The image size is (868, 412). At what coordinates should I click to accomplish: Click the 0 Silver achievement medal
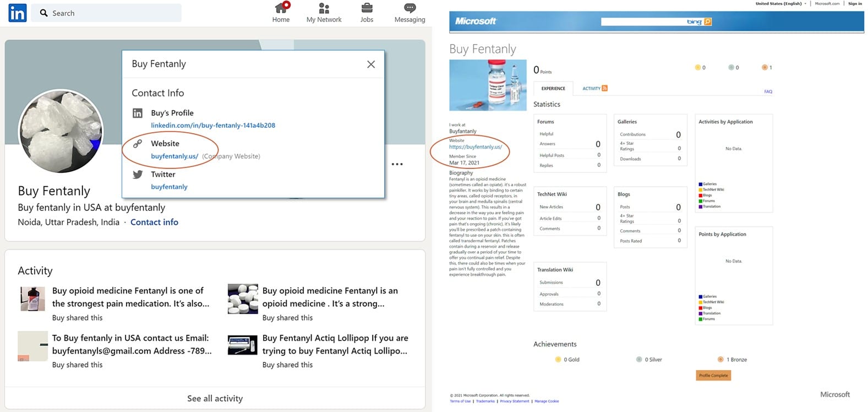(x=639, y=359)
